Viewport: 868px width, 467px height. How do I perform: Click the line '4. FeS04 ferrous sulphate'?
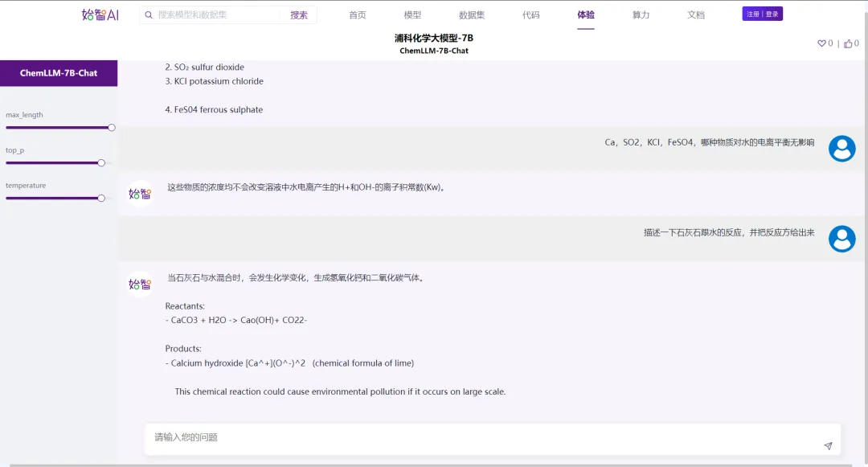click(x=214, y=109)
